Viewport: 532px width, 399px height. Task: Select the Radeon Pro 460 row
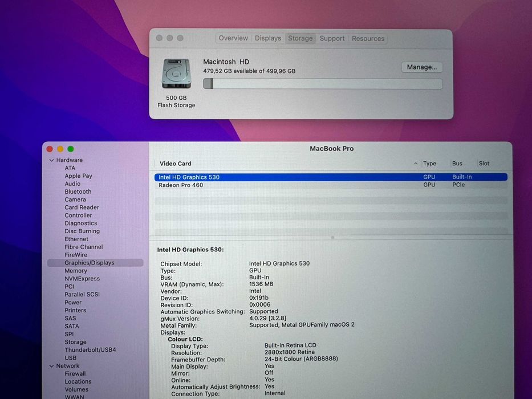pos(331,185)
